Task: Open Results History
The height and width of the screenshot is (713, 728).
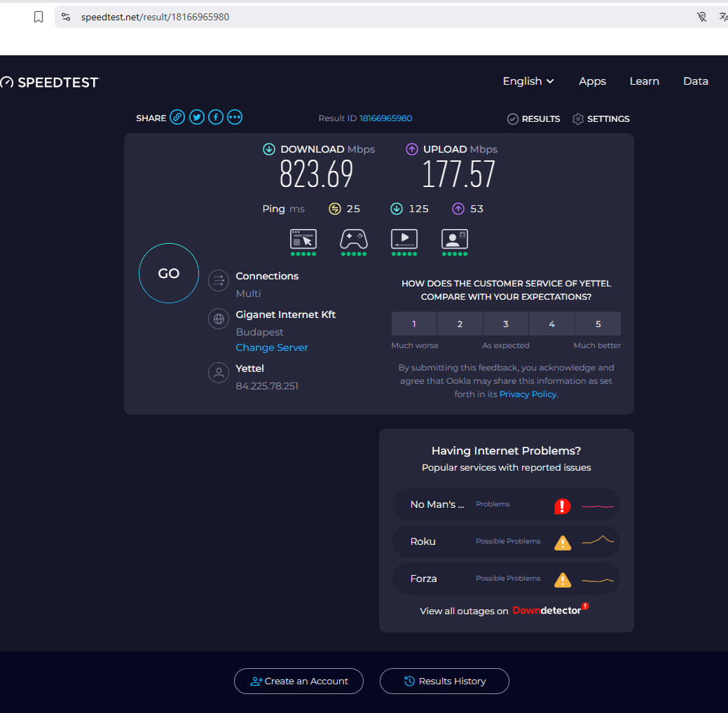Action: (x=444, y=681)
